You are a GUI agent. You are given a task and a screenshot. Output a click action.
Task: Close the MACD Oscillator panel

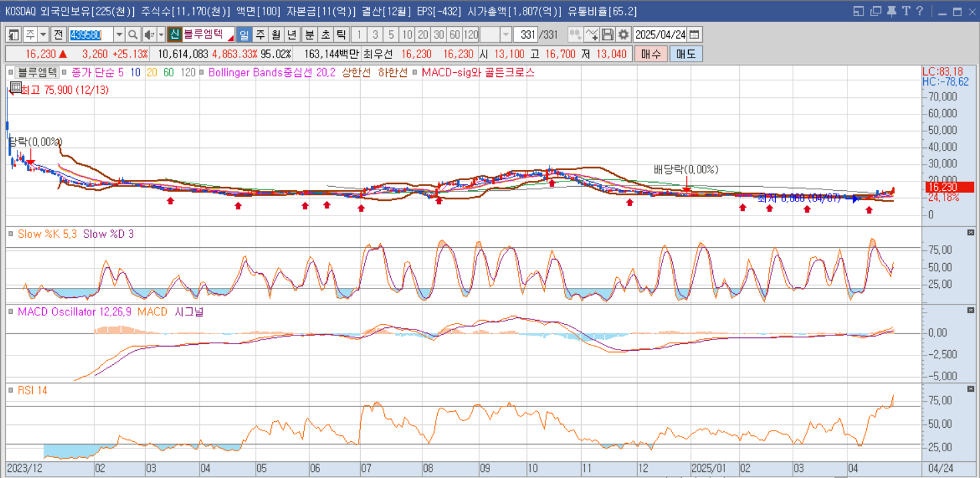pyautogui.click(x=971, y=310)
